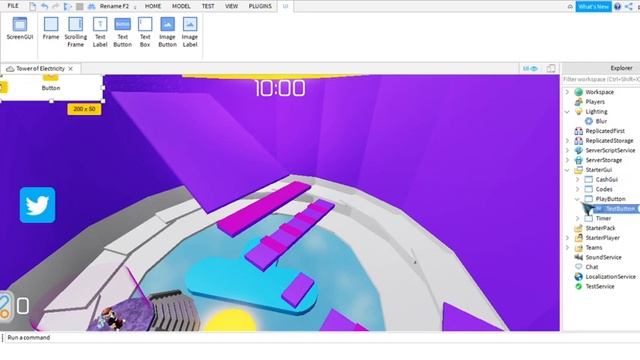Screen dimensions: 640x360
Task: Select the white Button element in viewport
Action: [x=51, y=87]
